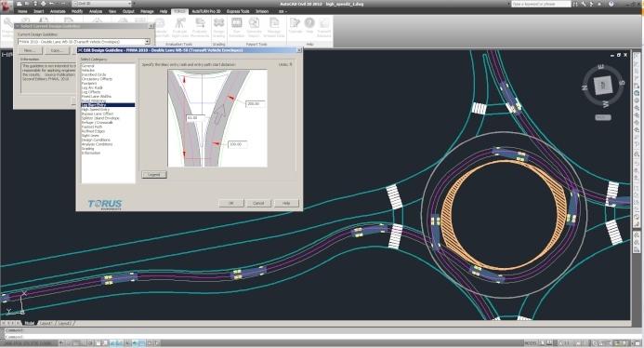Select the Refuge / Crosswalk category
644x348 pixels.
pos(97,122)
